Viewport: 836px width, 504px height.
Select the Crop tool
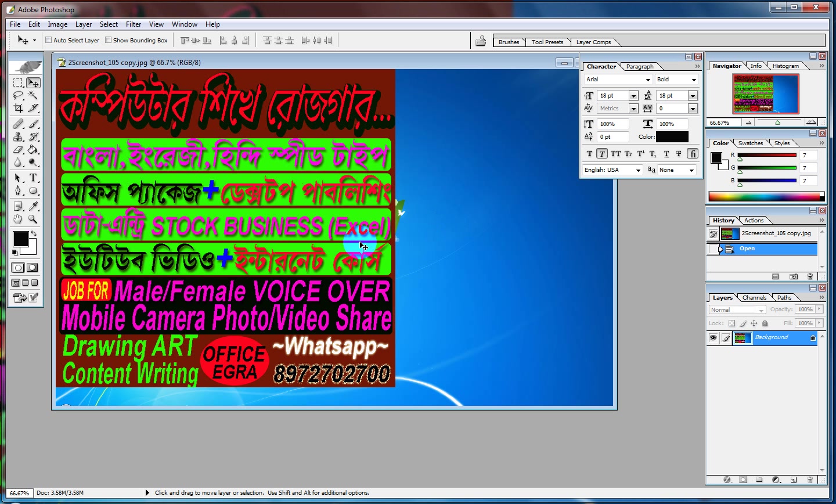(x=18, y=108)
